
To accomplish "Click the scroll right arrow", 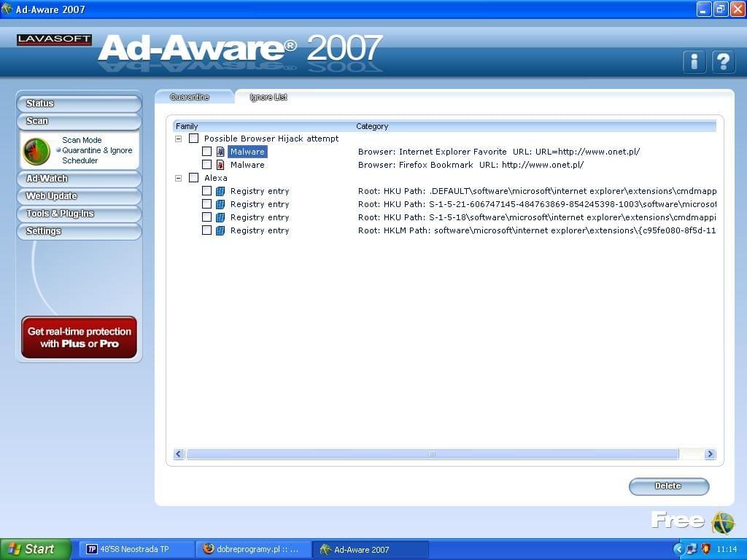I will (710, 454).
